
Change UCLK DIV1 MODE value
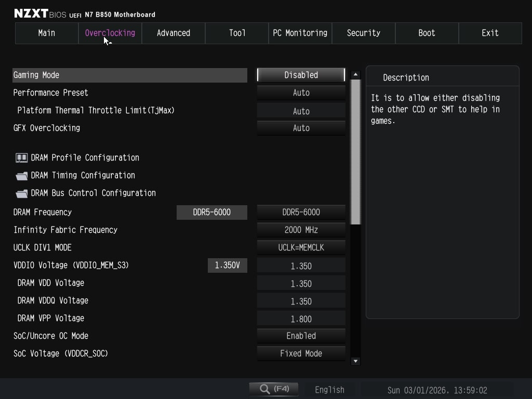301,247
